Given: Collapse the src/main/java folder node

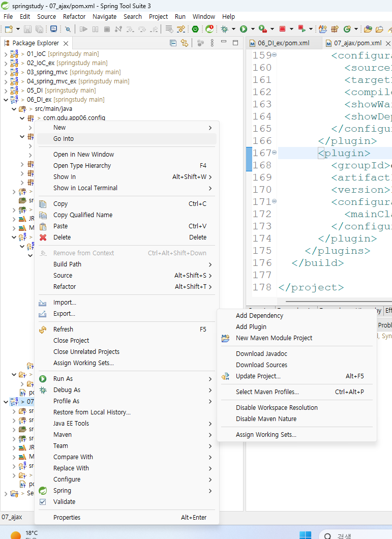Looking at the screenshot, I should (14, 109).
